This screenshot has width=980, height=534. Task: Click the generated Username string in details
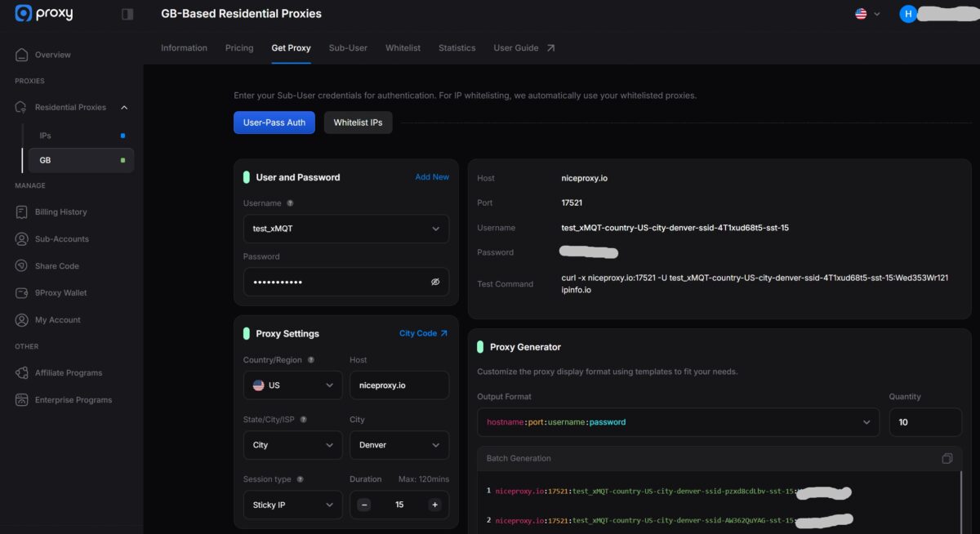(x=675, y=228)
